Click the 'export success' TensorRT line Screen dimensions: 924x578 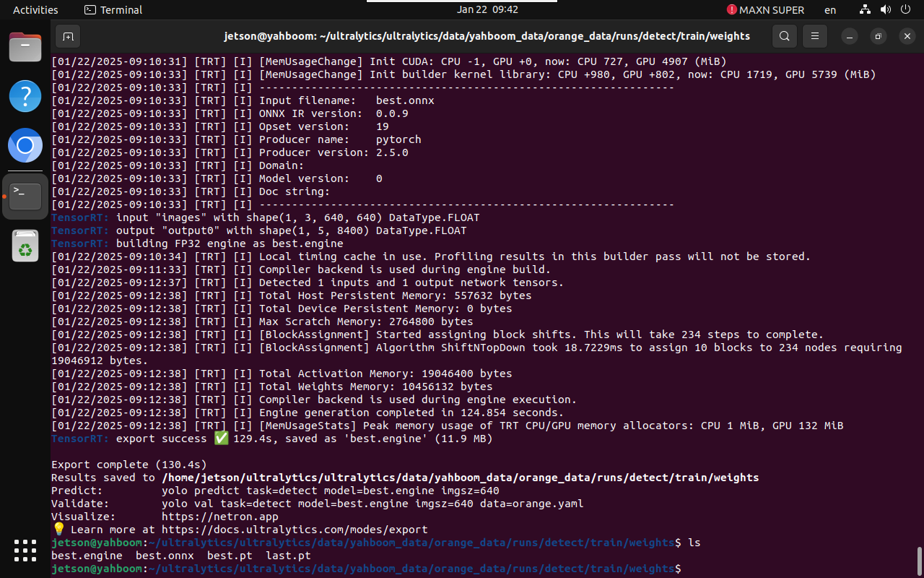pos(272,439)
